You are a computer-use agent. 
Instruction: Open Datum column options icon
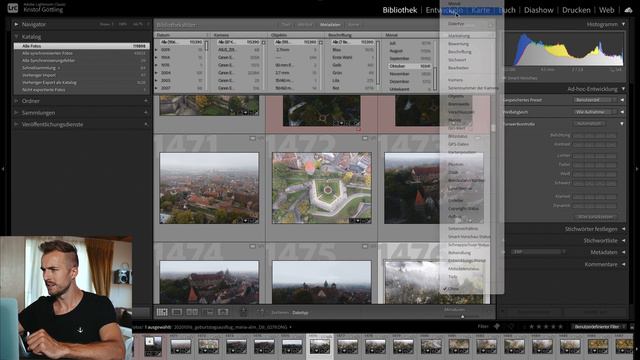click(207, 35)
